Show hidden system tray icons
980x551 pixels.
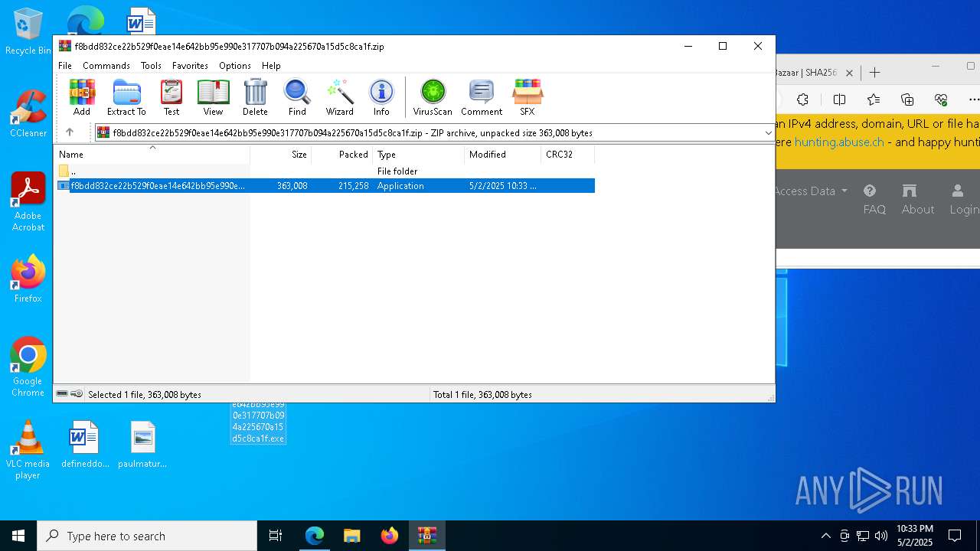click(825, 536)
